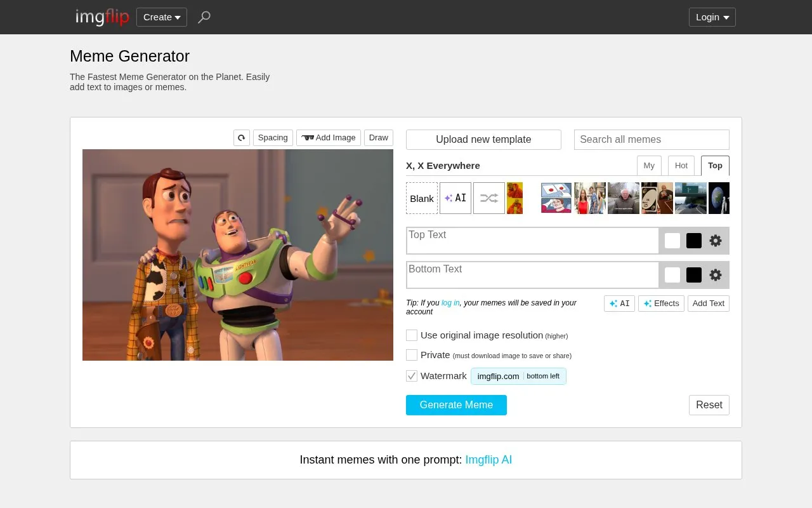Pick the Distracted Boyfriend template
This screenshot has height=508, width=812.
coord(590,198)
